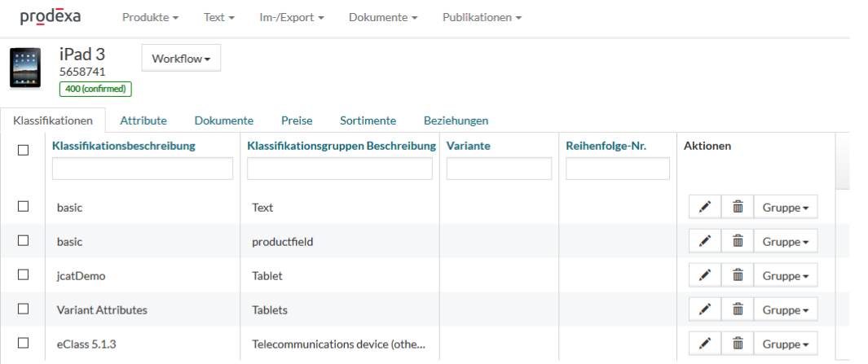Tick the checkbox for basic productfield row
Image resolution: width=868 pixels, height=364 pixels.
[24, 241]
